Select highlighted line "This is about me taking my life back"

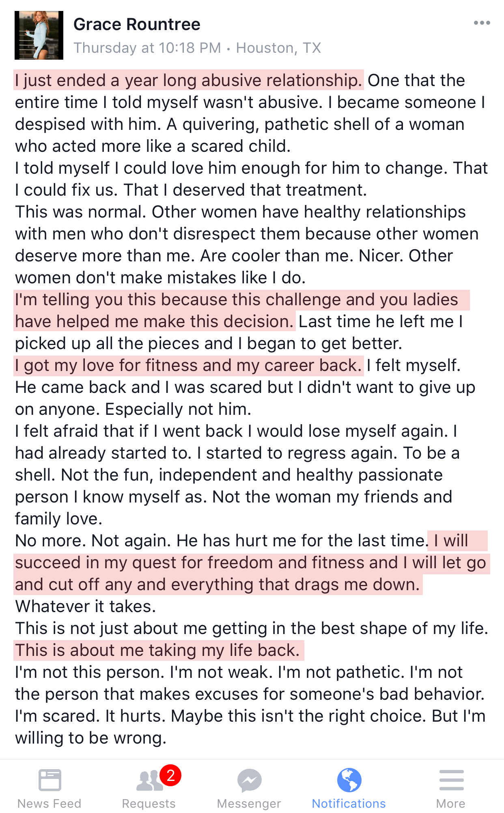pos(157,650)
